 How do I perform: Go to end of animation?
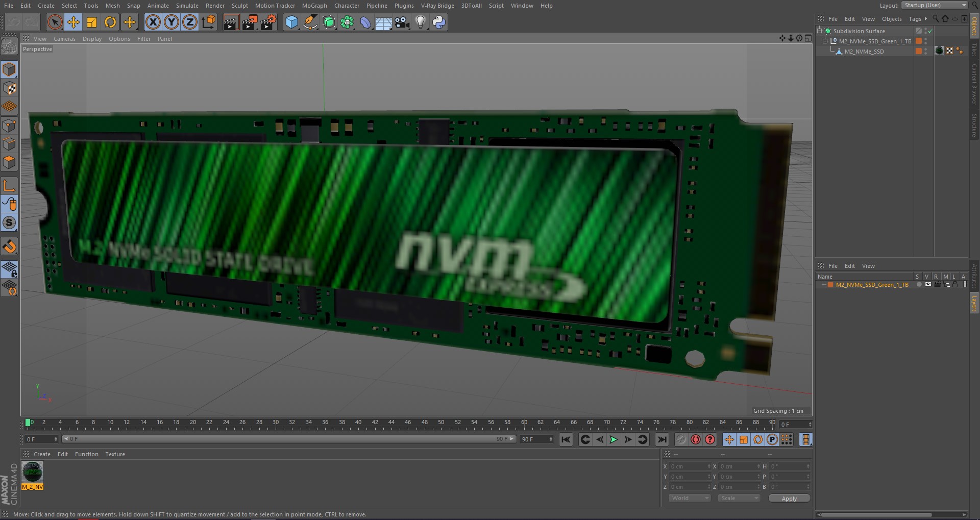(x=662, y=439)
